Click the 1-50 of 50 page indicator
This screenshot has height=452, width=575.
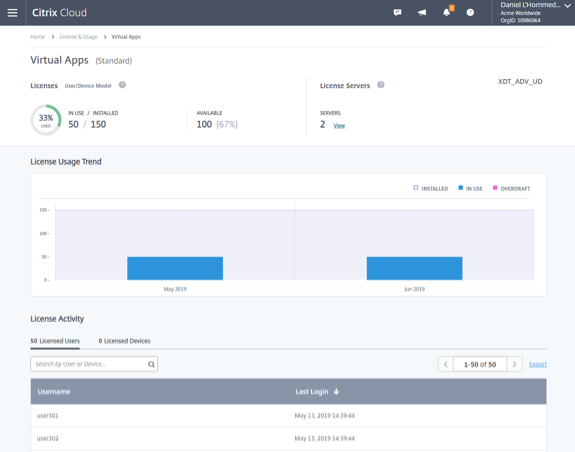(x=480, y=364)
